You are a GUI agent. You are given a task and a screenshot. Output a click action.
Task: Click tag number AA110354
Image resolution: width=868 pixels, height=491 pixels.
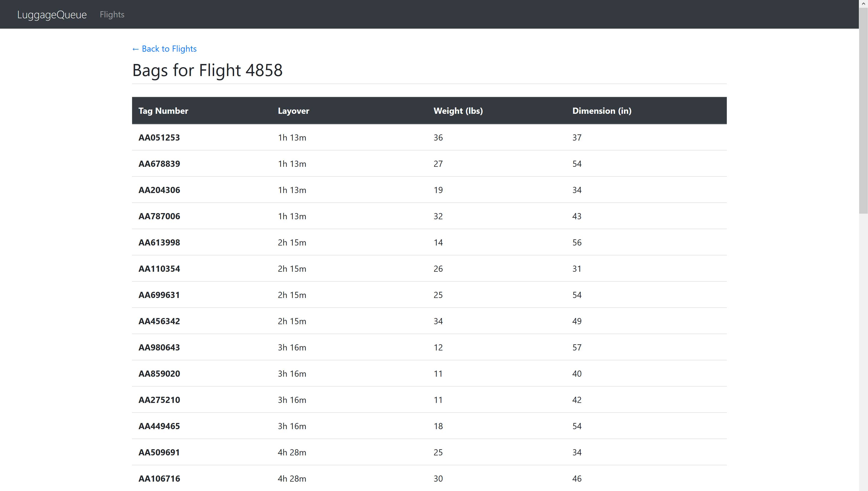[159, 269]
